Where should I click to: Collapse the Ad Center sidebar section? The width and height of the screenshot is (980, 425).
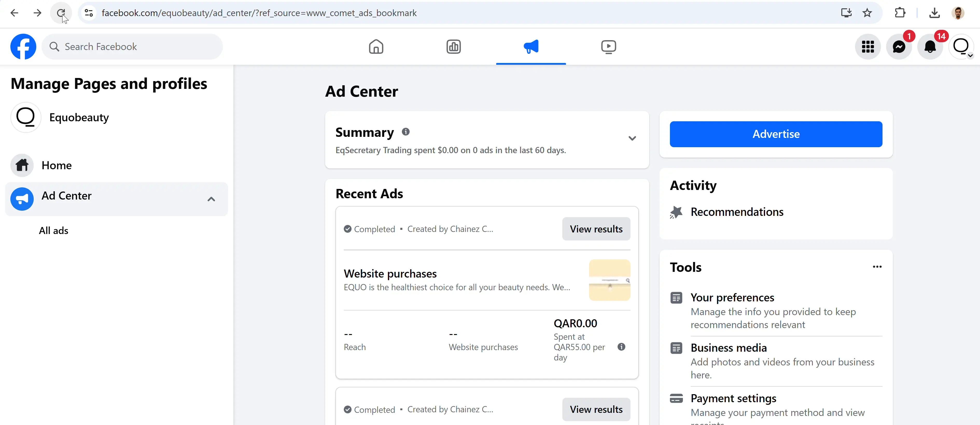[212, 199]
